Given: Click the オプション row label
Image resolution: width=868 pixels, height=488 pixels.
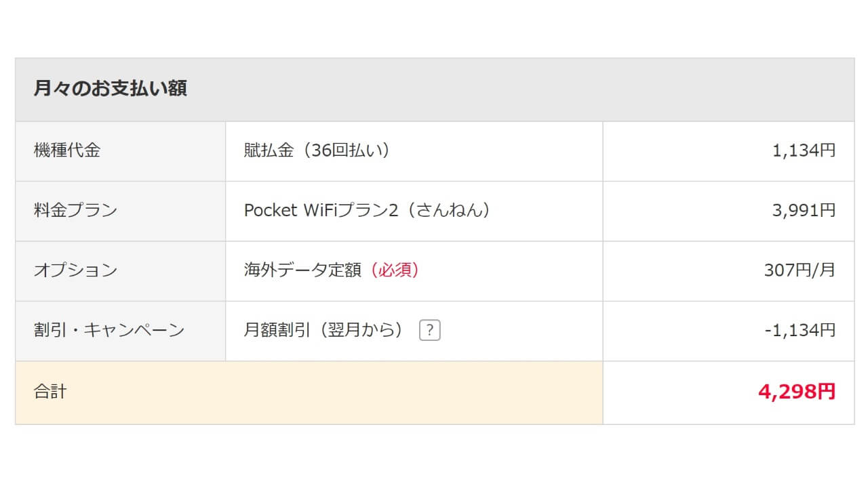Looking at the screenshot, I should pyautogui.click(x=75, y=270).
